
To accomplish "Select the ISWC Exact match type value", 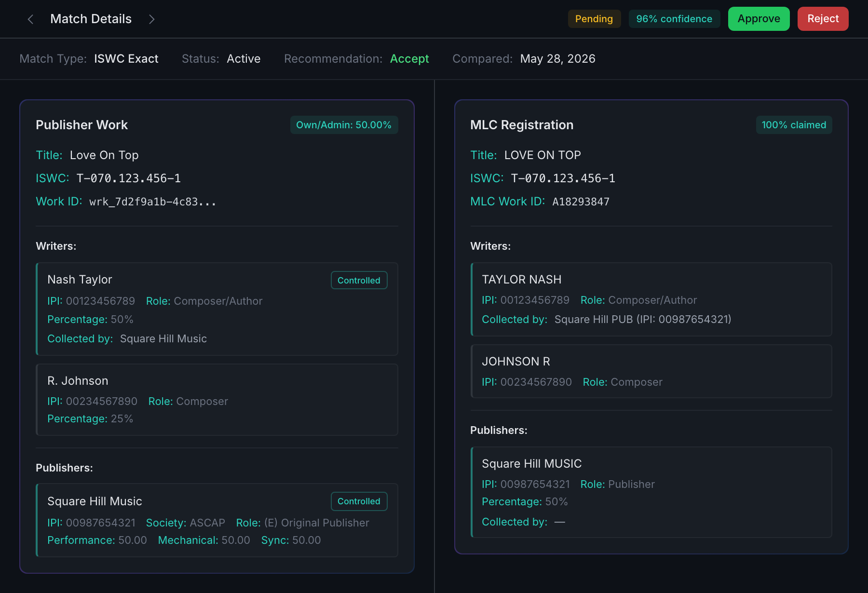I will pos(126,59).
